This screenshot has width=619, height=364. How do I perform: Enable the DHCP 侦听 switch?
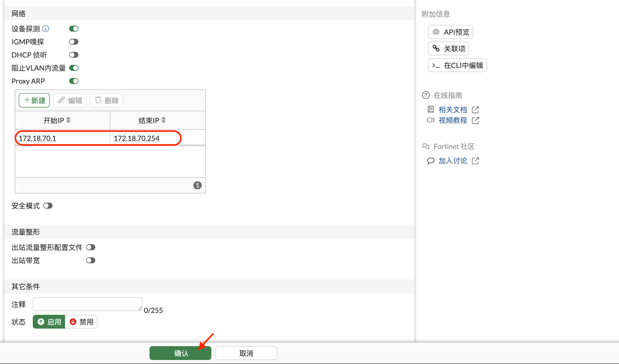click(x=74, y=55)
